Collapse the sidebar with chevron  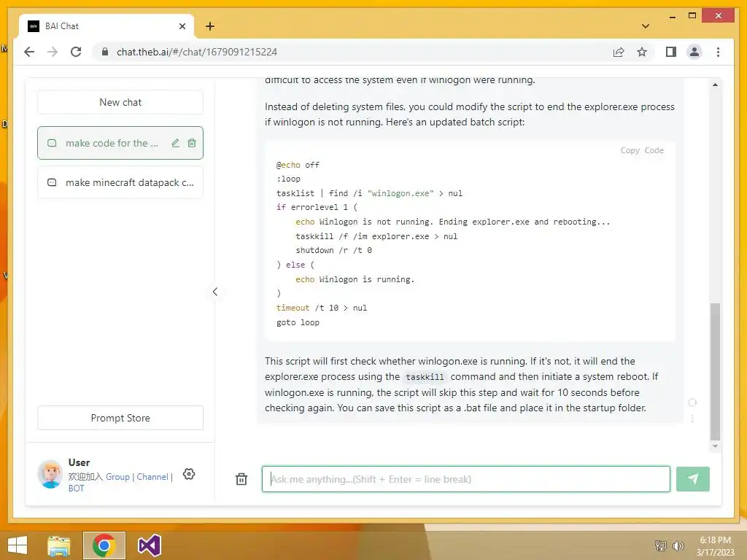pyautogui.click(x=215, y=292)
